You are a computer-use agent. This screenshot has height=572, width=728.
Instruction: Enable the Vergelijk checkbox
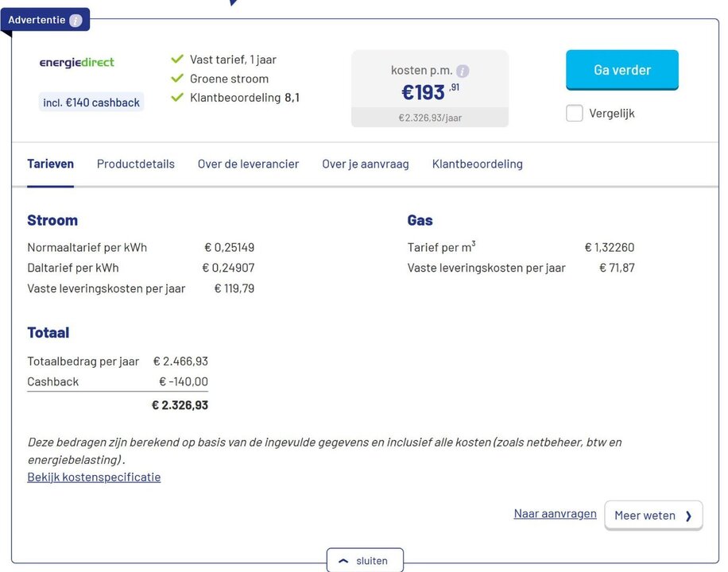point(574,113)
